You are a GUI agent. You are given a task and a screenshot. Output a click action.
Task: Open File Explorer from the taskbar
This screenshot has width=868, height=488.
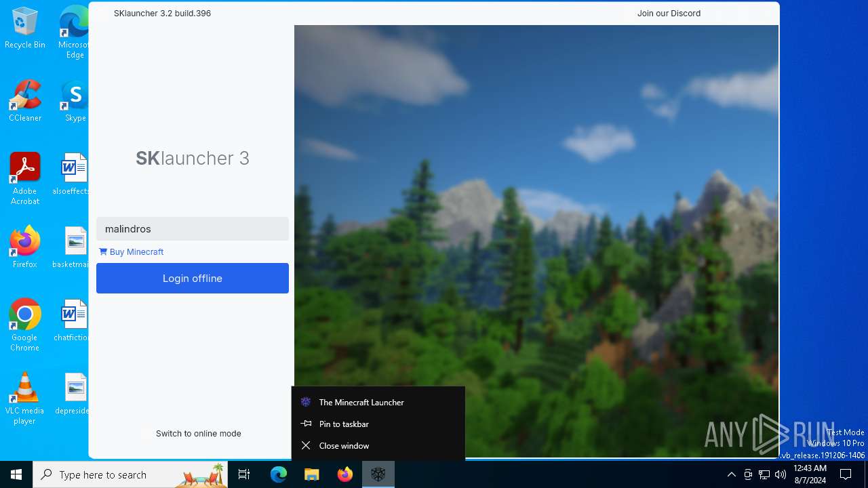tap(312, 474)
